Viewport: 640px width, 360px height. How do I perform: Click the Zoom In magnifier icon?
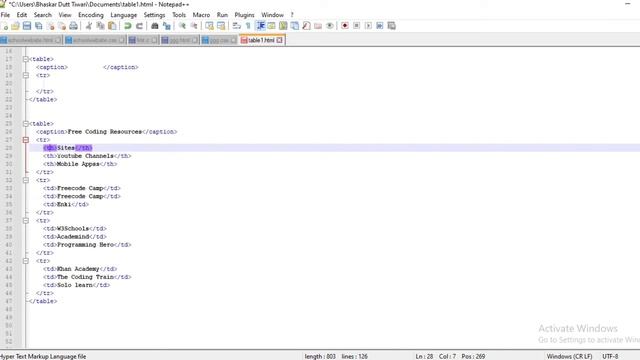coord(182,26)
